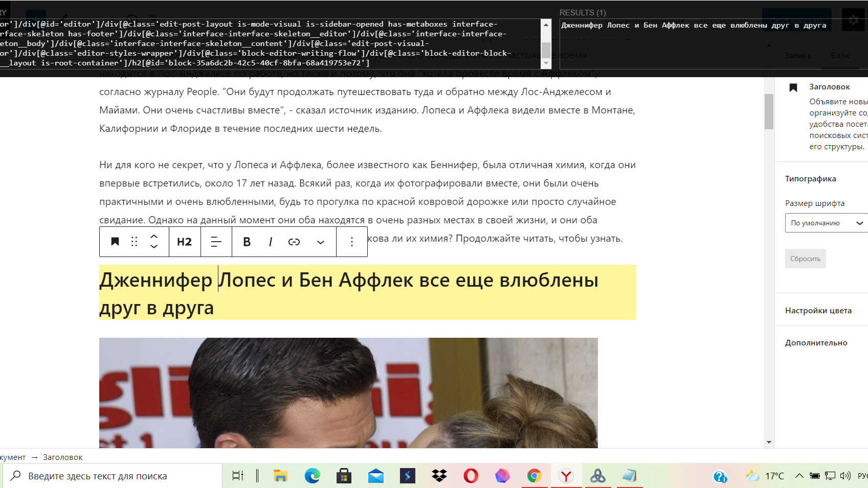Screen dimensions: 868x488
Task: Show hidden system tray icons
Action: coord(799,476)
